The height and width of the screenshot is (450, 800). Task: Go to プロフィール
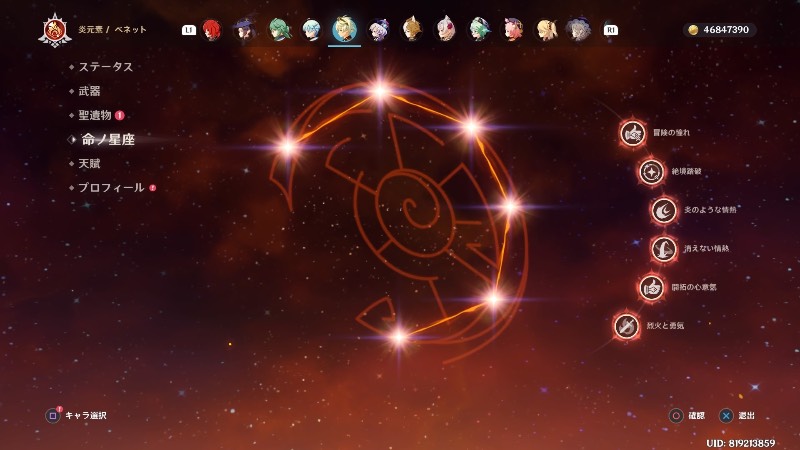coord(111,188)
